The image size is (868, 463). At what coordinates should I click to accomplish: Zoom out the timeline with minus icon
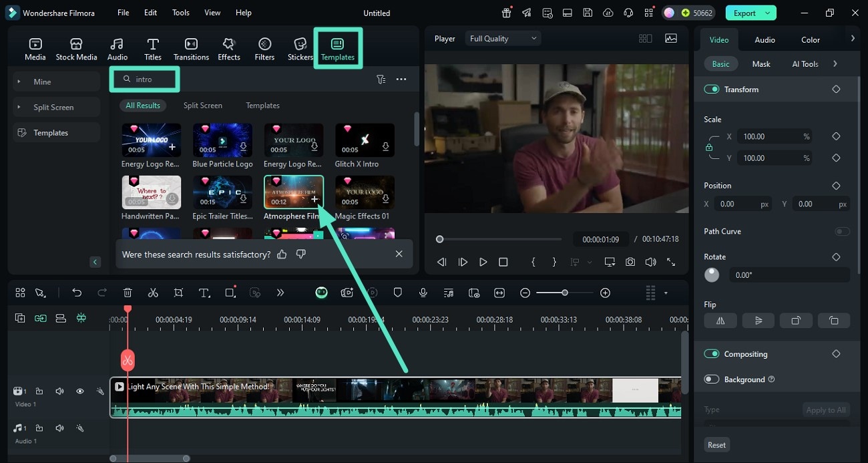pyautogui.click(x=525, y=293)
